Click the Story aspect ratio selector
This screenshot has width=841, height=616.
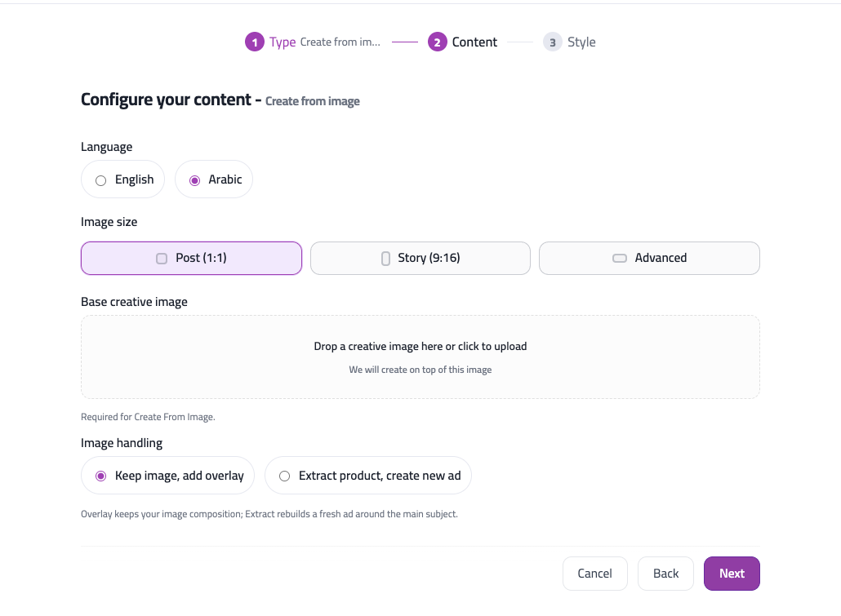[420, 258]
